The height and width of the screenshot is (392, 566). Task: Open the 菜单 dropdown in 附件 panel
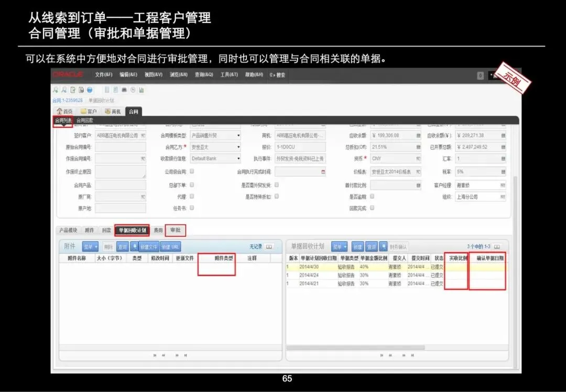coord(90,247)
